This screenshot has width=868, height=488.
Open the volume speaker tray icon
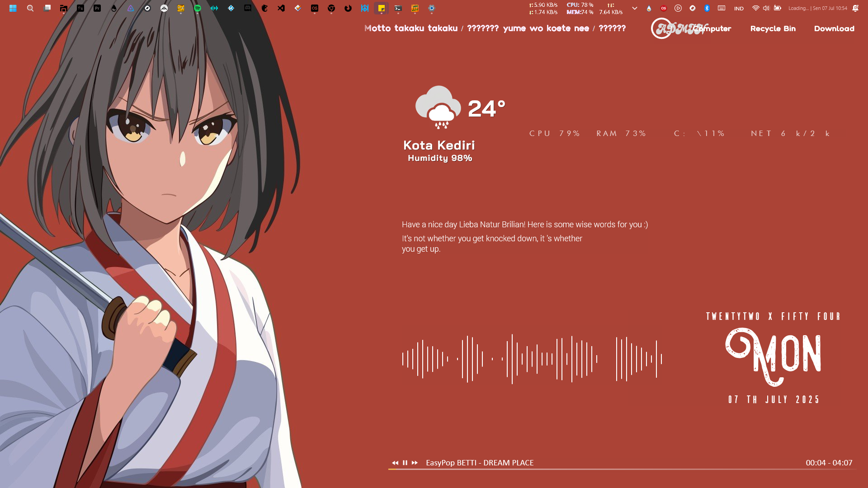[766, 8]
